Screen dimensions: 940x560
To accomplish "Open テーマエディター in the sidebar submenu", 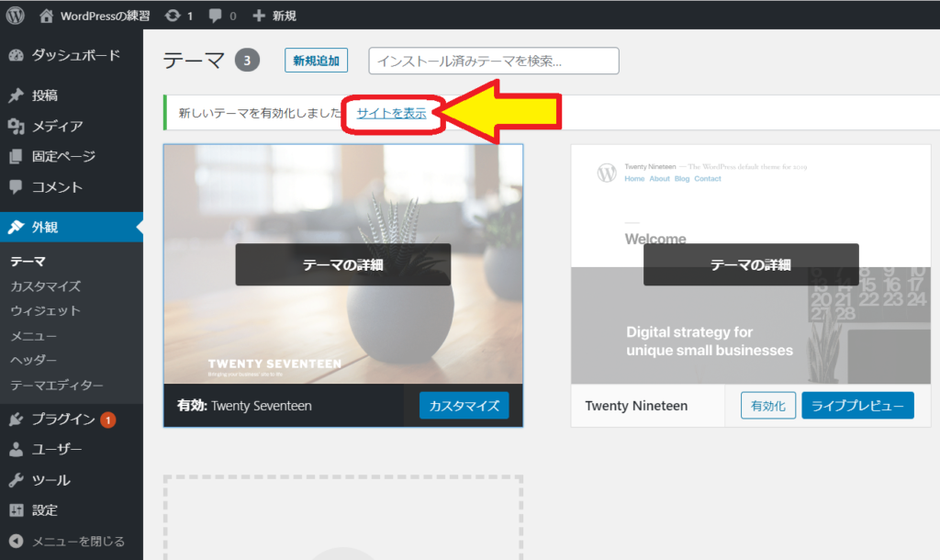I will [57, 386].
